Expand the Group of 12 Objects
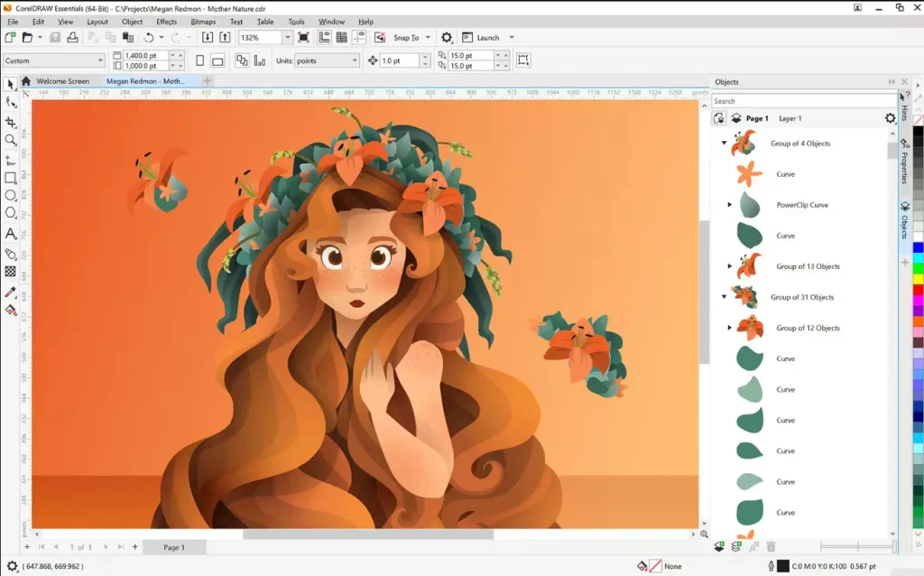This screenshot has height=576, width=924. click(x=729, y=327)
